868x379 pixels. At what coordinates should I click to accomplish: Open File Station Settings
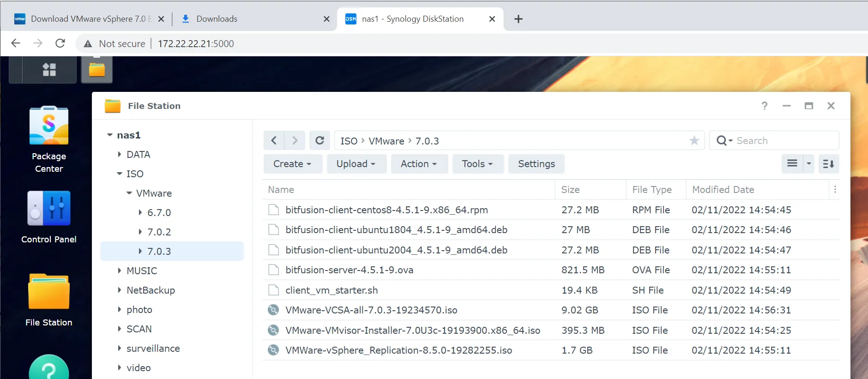pyautogui.click(x=536, y=164)
